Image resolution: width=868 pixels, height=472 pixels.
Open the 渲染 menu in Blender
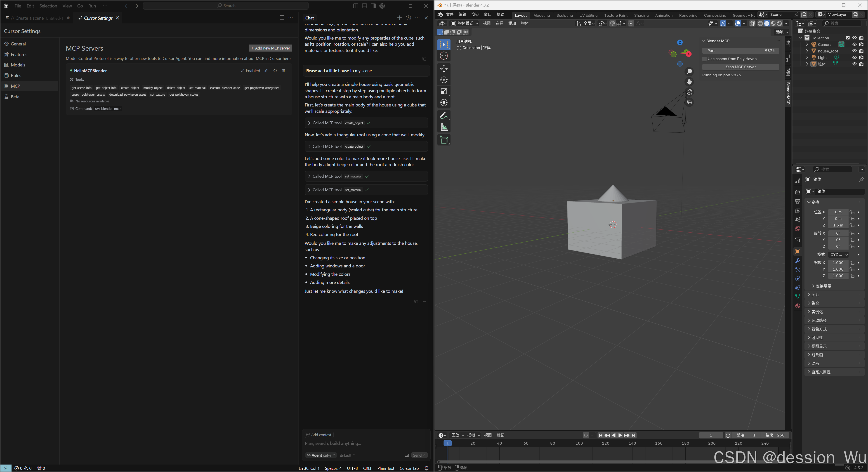point(475,14)
